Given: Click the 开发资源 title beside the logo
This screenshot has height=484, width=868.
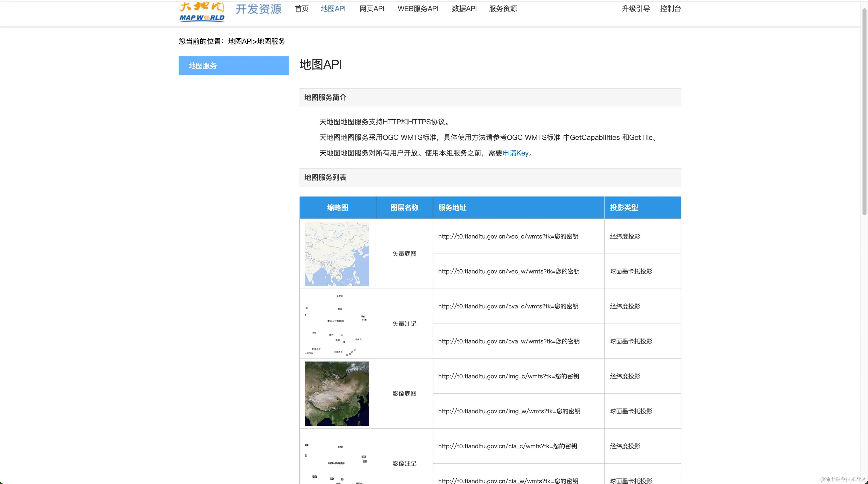Looking at the screenshot, I should tap(258, 9).
